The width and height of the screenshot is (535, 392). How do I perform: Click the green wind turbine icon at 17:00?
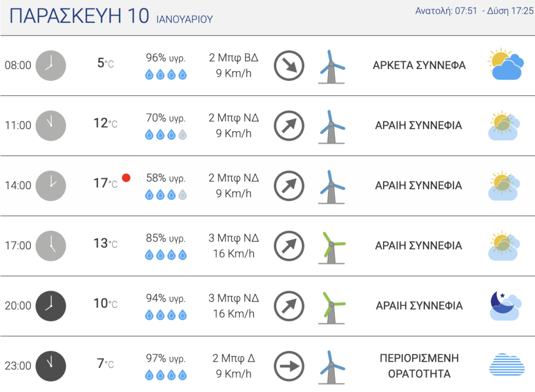[x=332, y=247]
